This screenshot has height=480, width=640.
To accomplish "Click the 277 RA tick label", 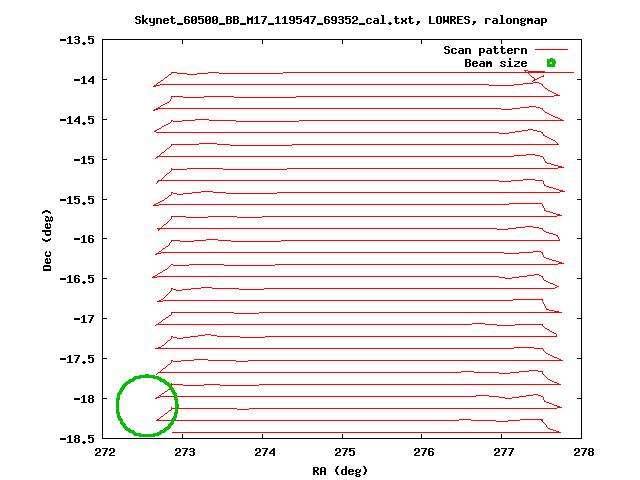I will pos(504,452).
